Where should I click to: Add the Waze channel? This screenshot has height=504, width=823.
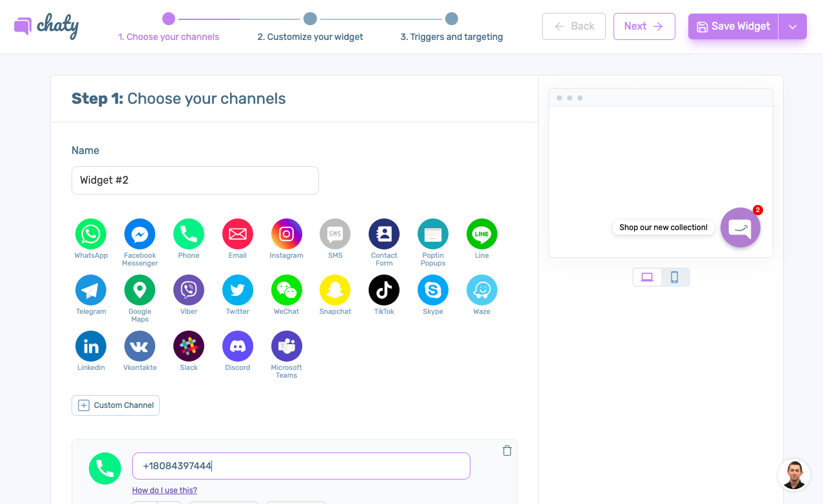[482, 290]
